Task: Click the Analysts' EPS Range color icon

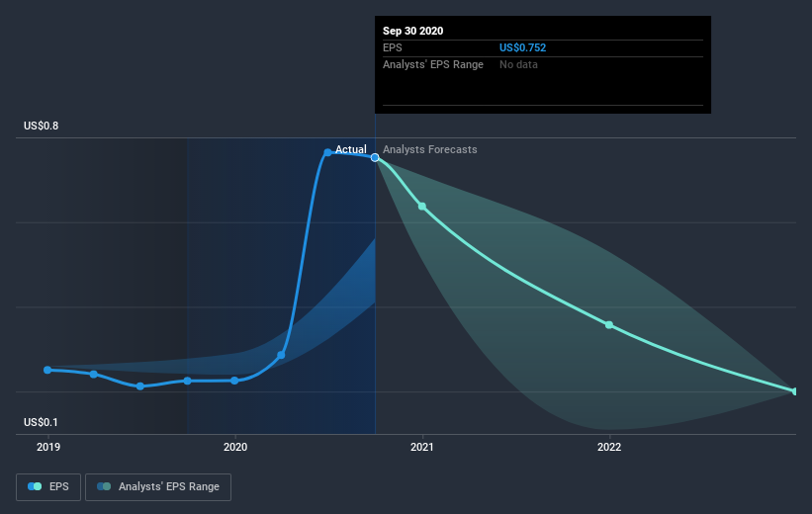Action: tap(104, 486)
